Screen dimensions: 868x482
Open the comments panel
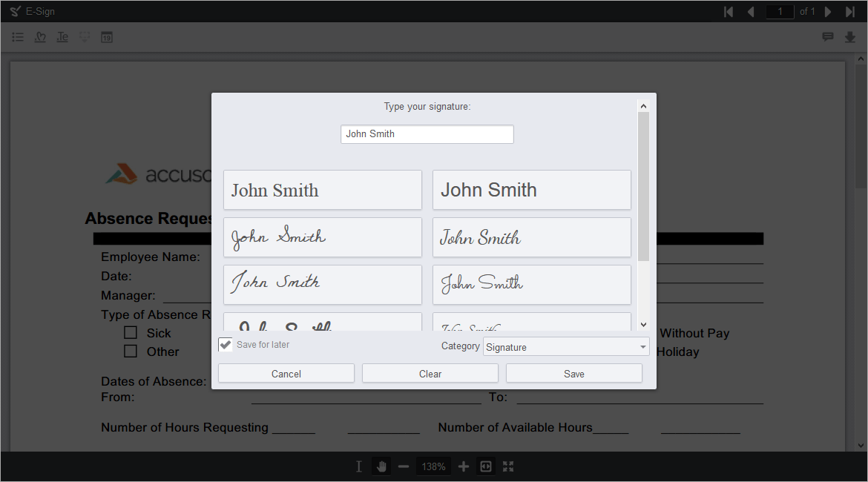click(828, 36)
